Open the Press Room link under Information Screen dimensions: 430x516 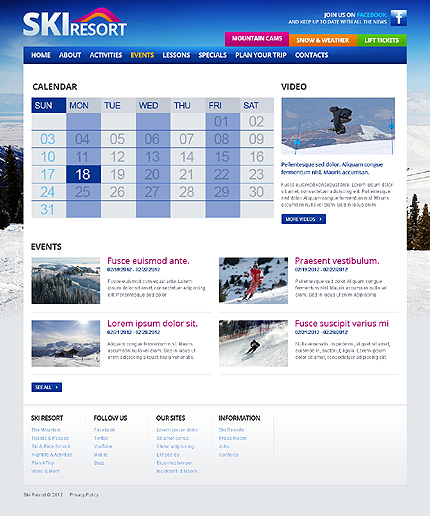tap(232, 438)
